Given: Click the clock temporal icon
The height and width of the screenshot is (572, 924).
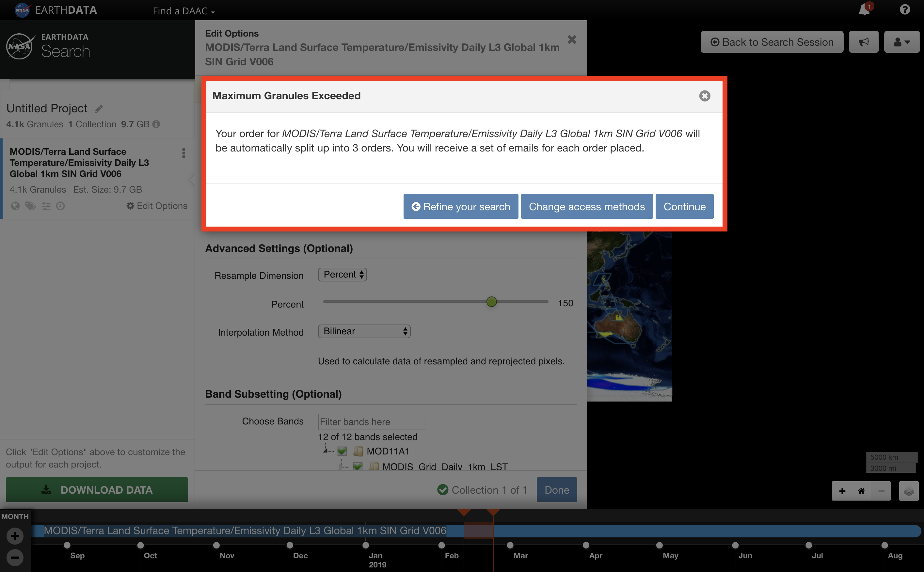Looking at the screenshot, I should 60,206.
